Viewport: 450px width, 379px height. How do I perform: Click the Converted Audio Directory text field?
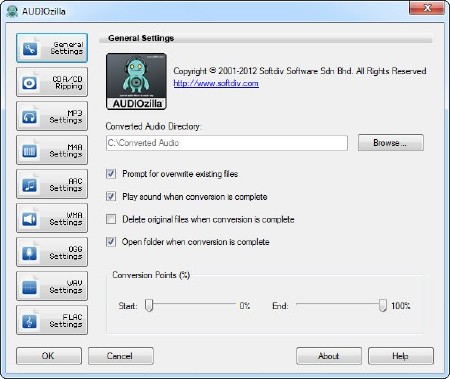[x=227, y=143]
